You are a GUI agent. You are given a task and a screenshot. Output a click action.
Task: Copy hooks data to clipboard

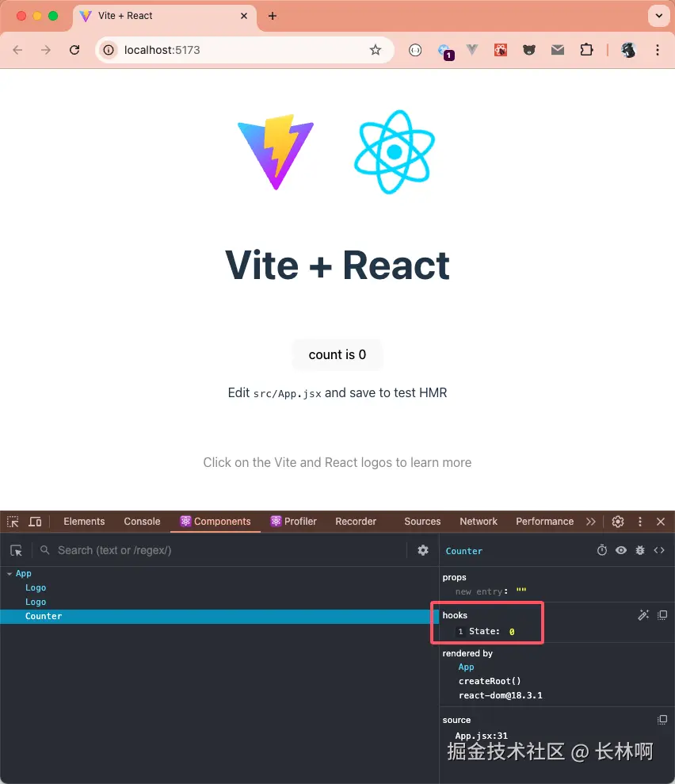662,615
